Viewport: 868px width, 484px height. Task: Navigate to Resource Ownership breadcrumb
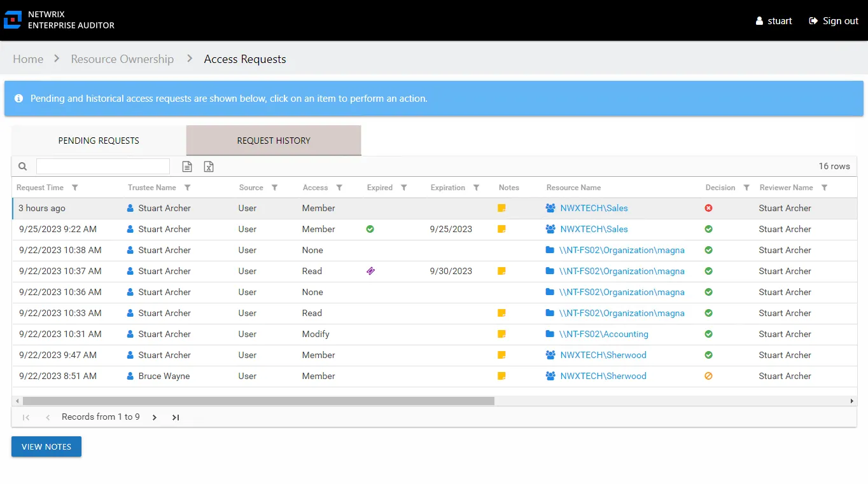click(122, 59)
